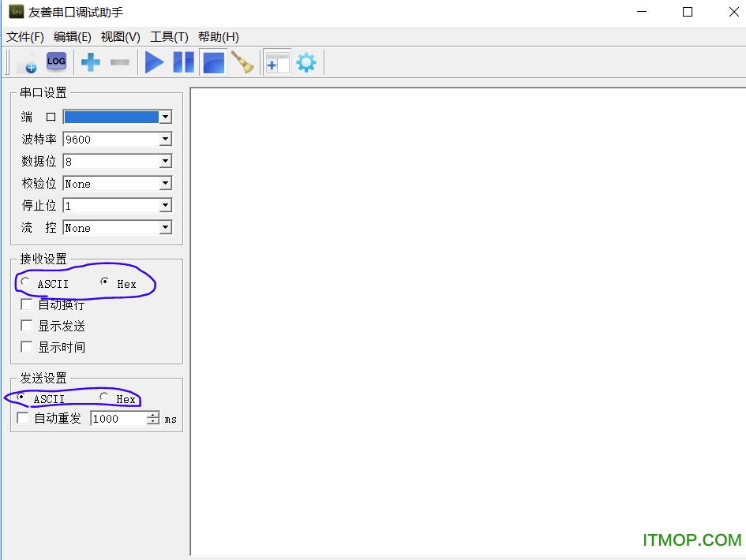Click the blue plus toolbar icon

(91, 62)
